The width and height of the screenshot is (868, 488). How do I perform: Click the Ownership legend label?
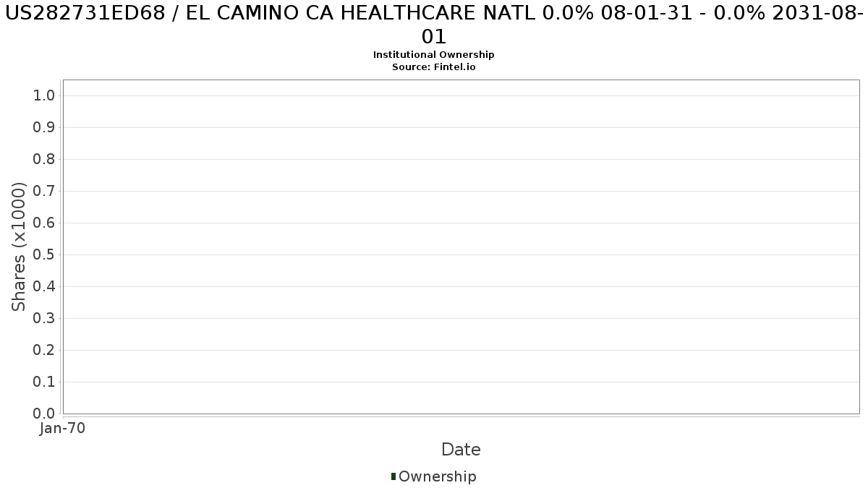(x=437, y=476)
